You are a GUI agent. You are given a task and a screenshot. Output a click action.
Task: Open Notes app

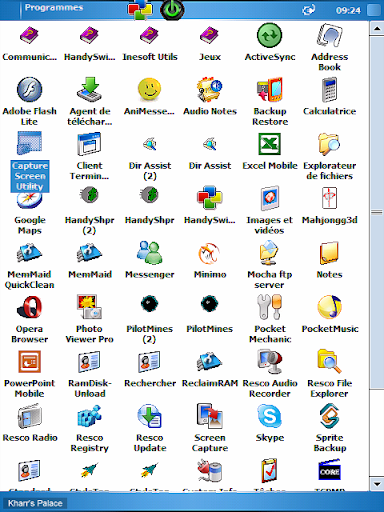coord(329,253)
